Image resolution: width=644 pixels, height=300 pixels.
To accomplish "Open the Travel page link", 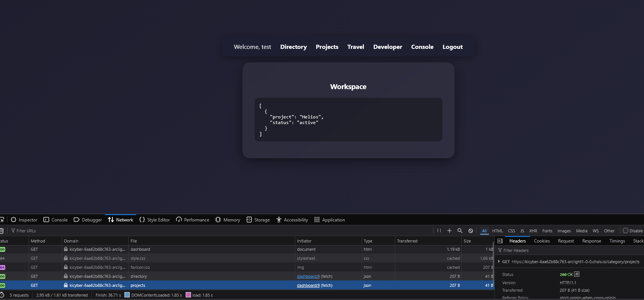I will tap(356, 47).
